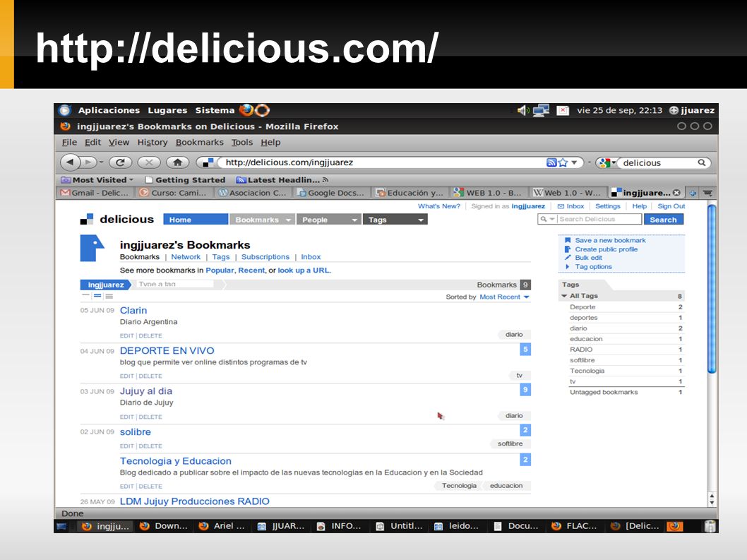This screenshot has height=560, width=747.
Task: Click the softlibre tag on solibre
Action: point(510,443)
